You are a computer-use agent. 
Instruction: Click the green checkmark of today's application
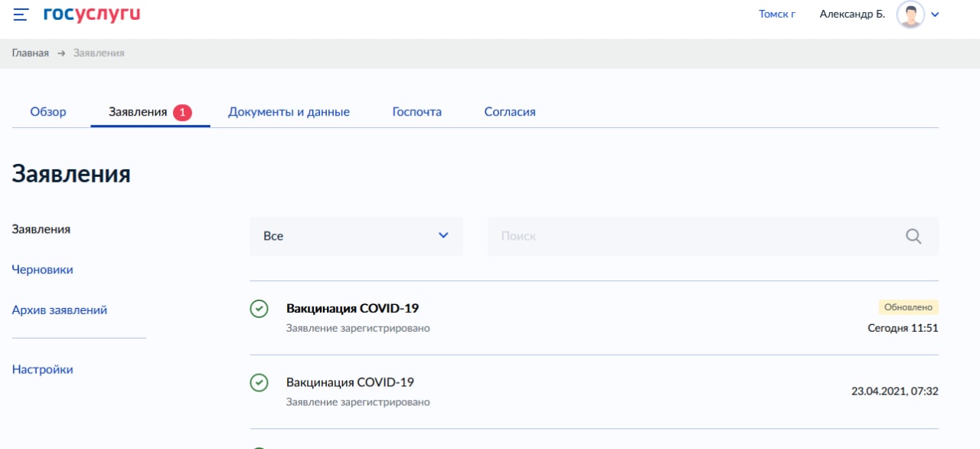pos(259,309)
